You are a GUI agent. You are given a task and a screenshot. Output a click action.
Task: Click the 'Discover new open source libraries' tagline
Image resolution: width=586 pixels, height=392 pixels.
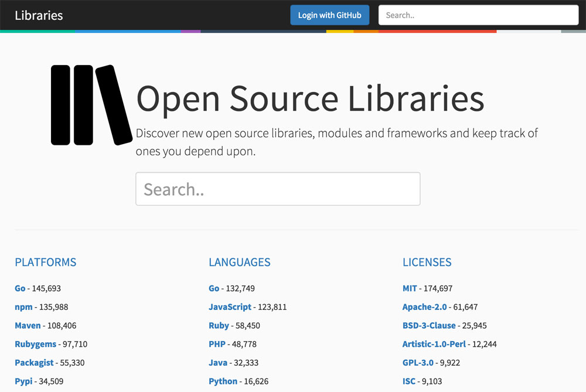337,142
